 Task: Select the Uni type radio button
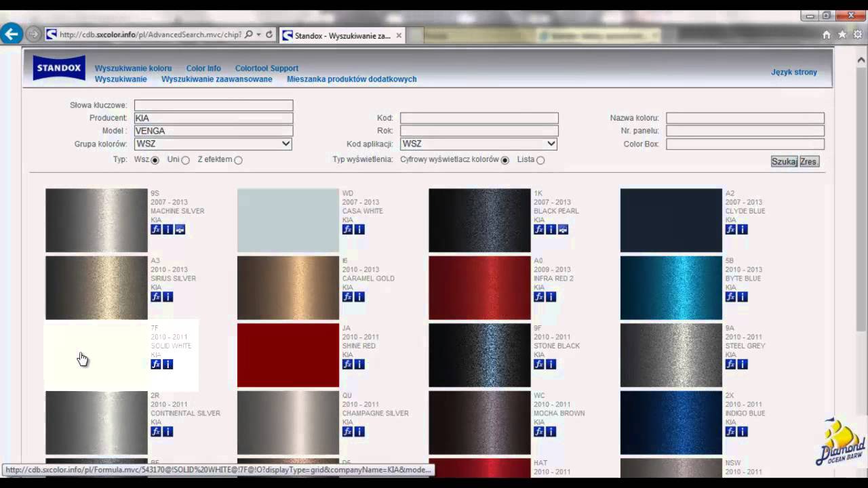[185, 160]
